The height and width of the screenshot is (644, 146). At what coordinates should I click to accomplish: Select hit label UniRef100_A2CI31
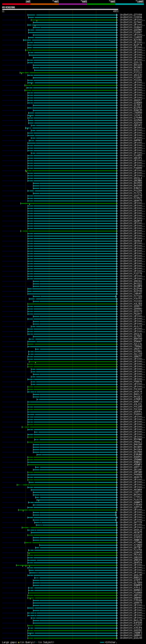pyautogui.click(x=131, y=344)
